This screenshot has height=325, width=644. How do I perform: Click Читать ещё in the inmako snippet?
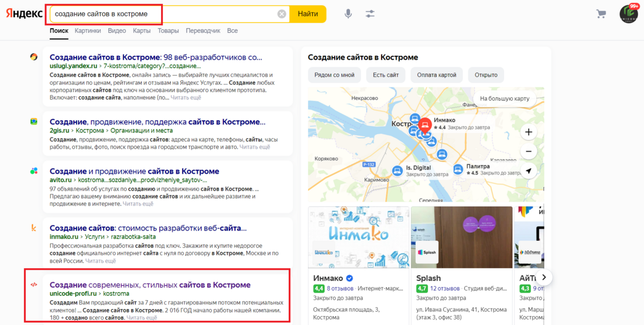(x=101, y=261)
